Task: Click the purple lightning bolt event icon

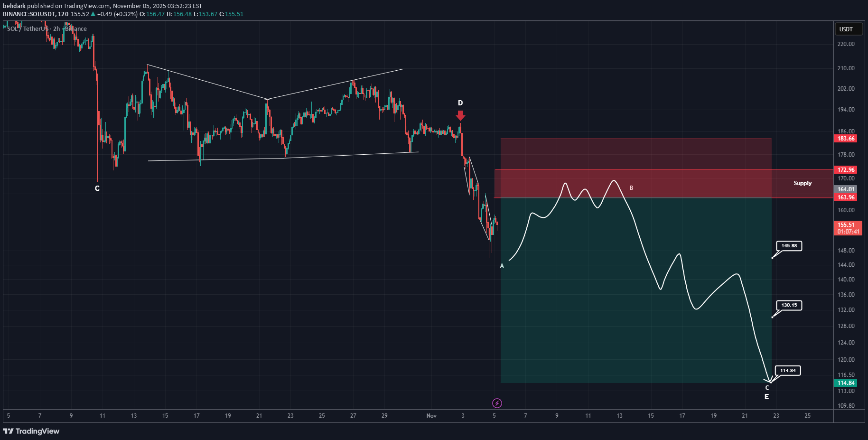Action: tap(497, 403)
